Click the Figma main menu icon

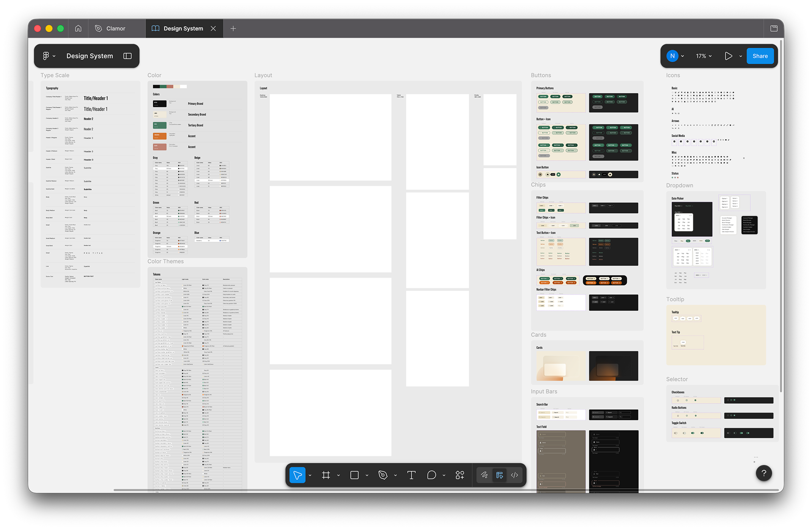click(x=46, y=56)
